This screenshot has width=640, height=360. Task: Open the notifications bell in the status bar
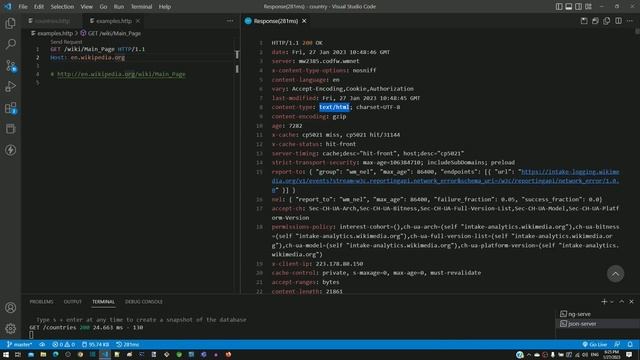click(630, 344)
